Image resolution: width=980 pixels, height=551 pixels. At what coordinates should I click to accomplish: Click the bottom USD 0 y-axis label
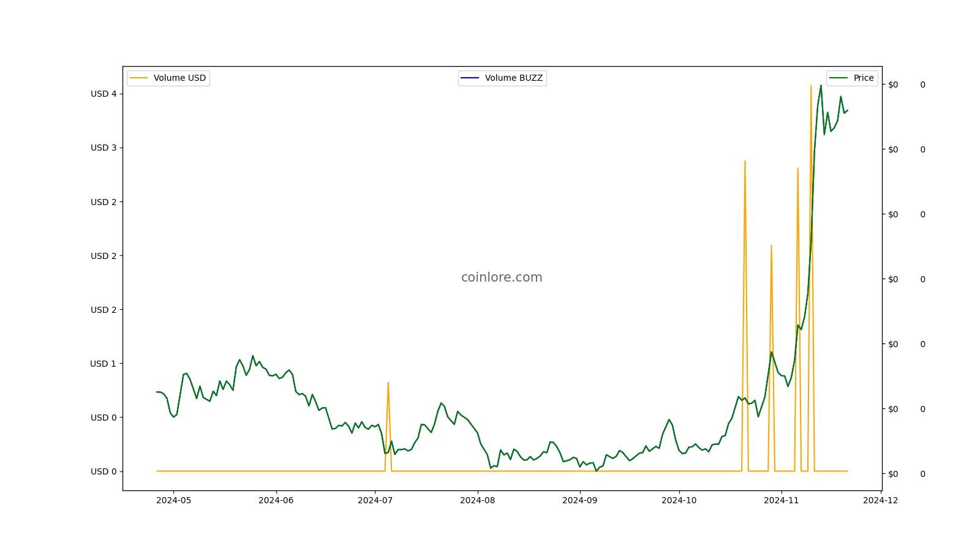pyautogui.click(x=104, y=471)
